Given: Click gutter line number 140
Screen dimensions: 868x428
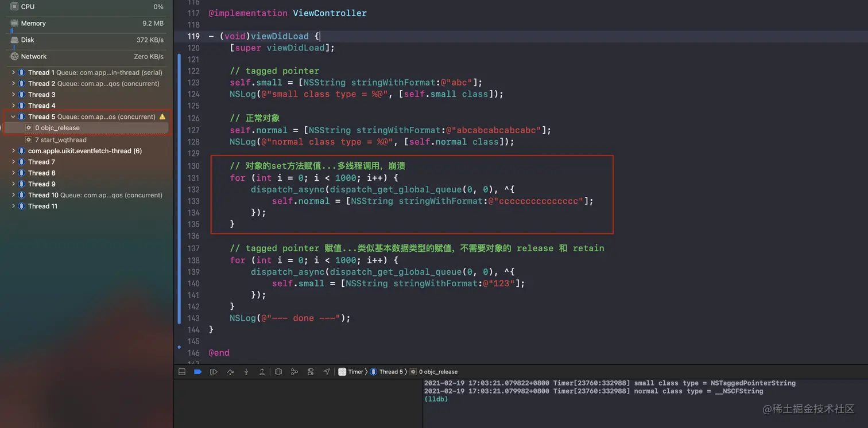Looking at the screenshot, I should click(193, 283).
